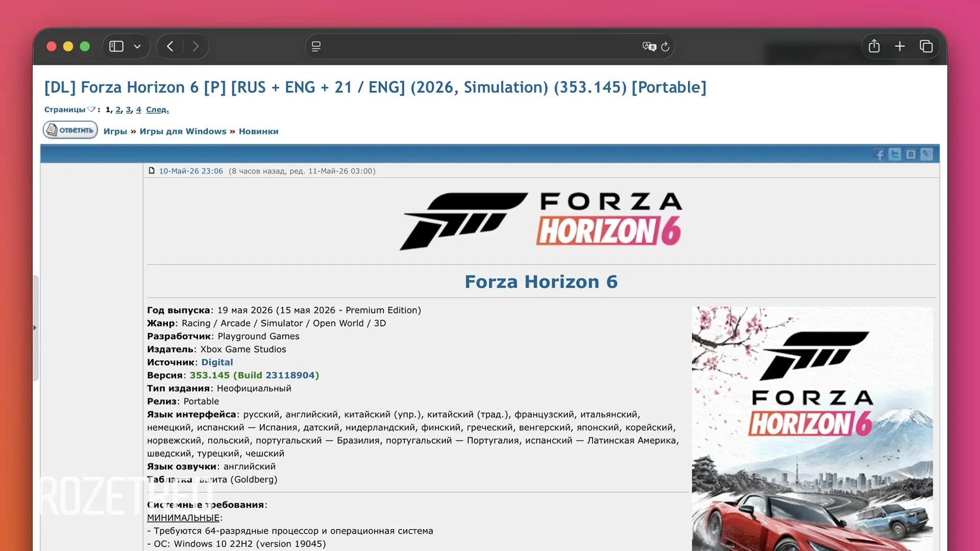Screen dimensions: 980x551
Task: Click the Forza Horizon 6 heading text
Action: [x=541, y=282]
